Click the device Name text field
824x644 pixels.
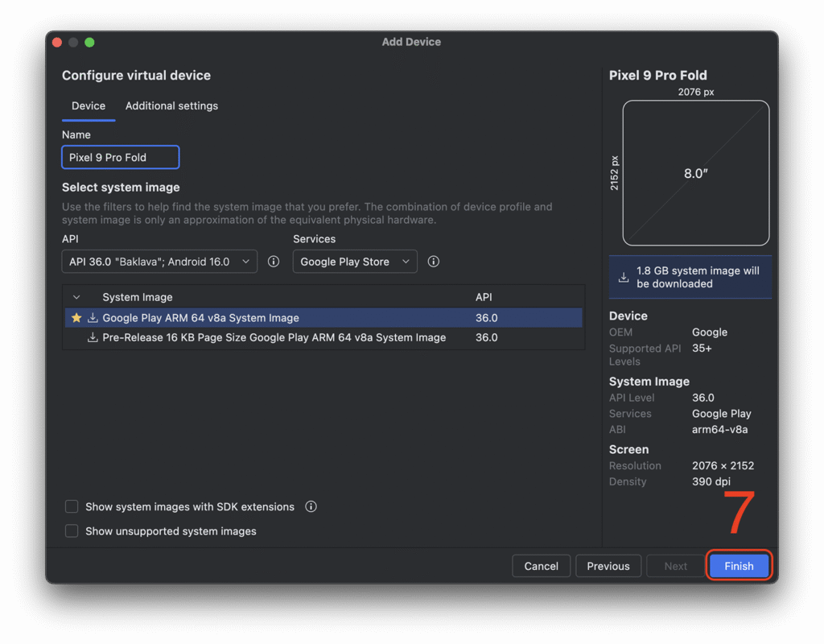click(x=120, y=158)
